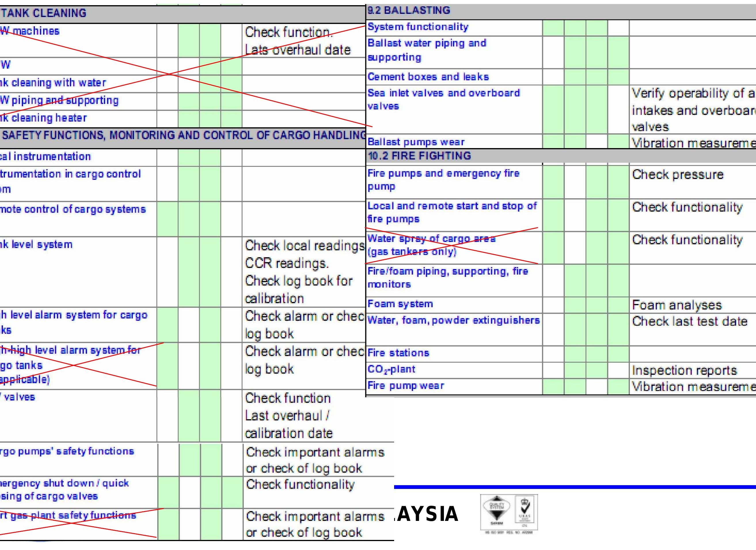
Task: Select 'Vibration measurement' in Fire pump wear row
Action: (694, 387)
